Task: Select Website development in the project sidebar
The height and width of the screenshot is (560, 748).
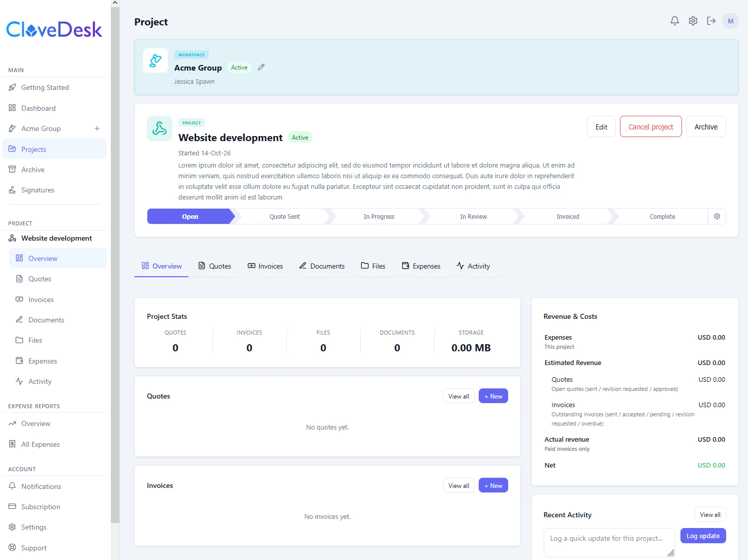Action: tap(54, 238)
